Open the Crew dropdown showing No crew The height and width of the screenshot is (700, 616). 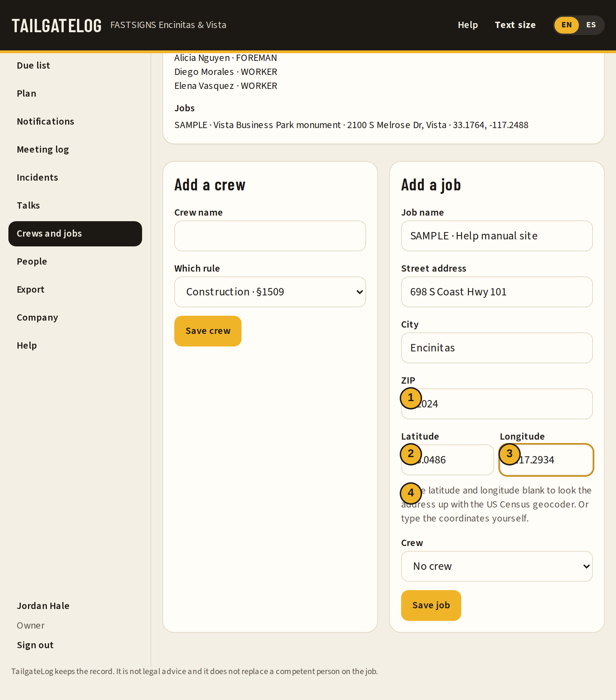(x=497, y=566)
